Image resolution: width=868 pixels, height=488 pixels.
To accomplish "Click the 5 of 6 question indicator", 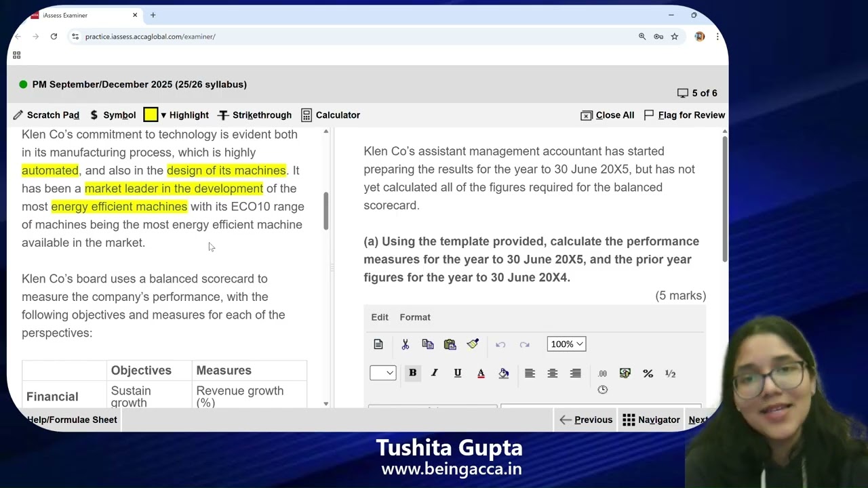I will [697, 93].
